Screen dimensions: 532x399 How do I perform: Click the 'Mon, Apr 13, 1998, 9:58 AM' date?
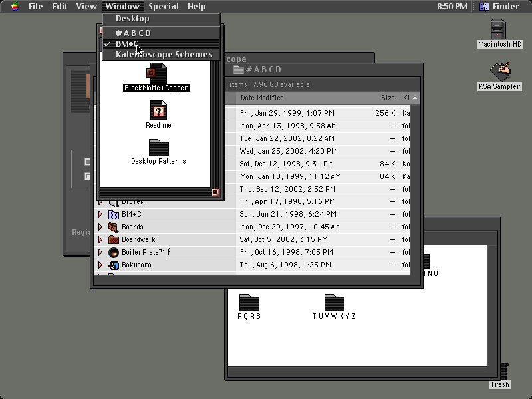point(289,126)
